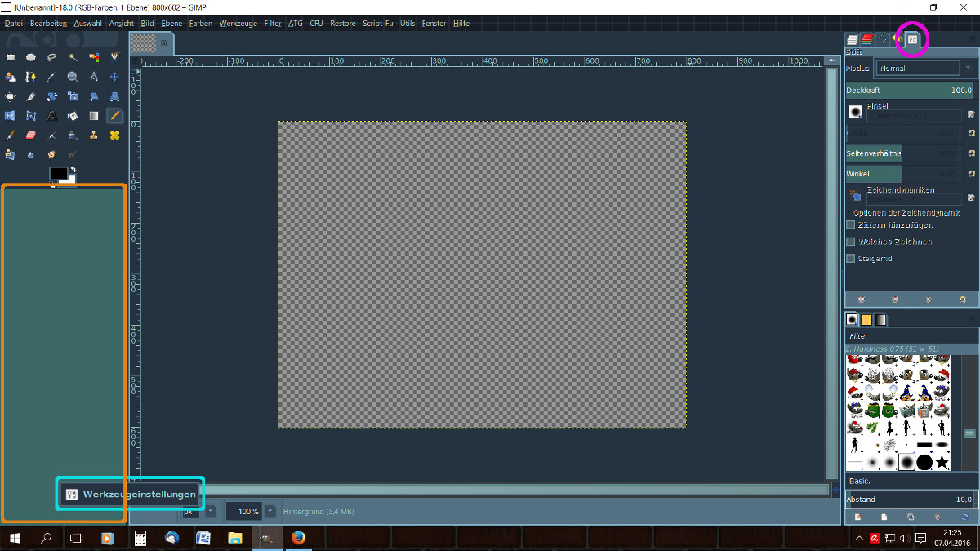Viewport: 980px width, 551px height.
Task: Reset Winkel value to default
Action: coord(972,174)
